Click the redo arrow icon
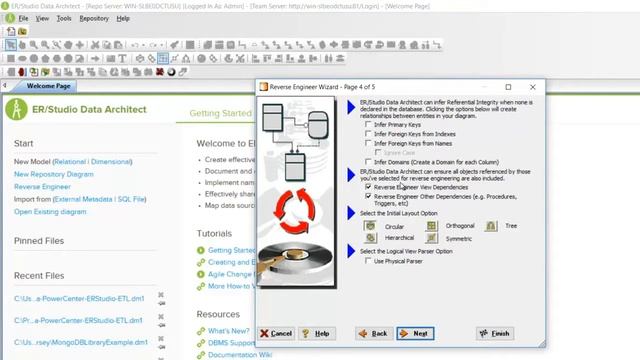This screenshot has width=640, height=360. [x=153, y=45]
